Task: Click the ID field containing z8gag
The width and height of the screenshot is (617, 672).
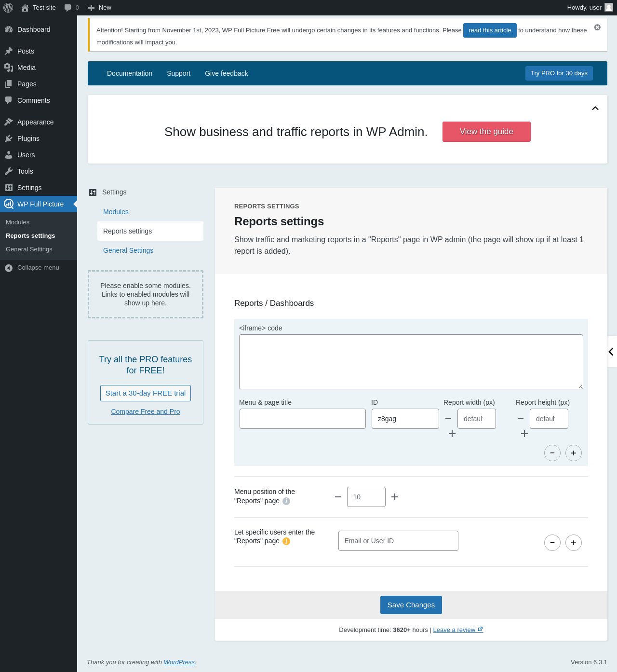Action: click(x=405, y=419)
